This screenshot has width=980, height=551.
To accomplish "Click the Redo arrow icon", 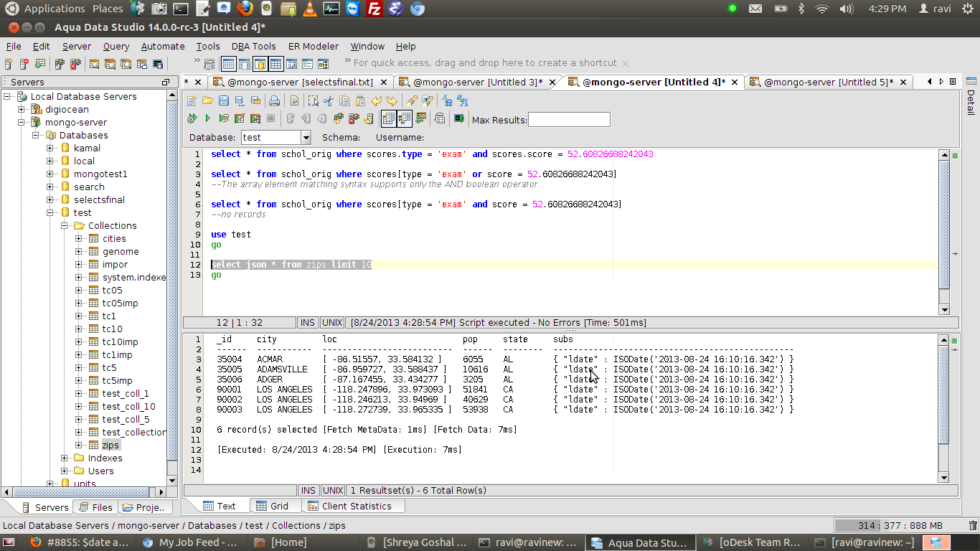I will coord(392,101).
